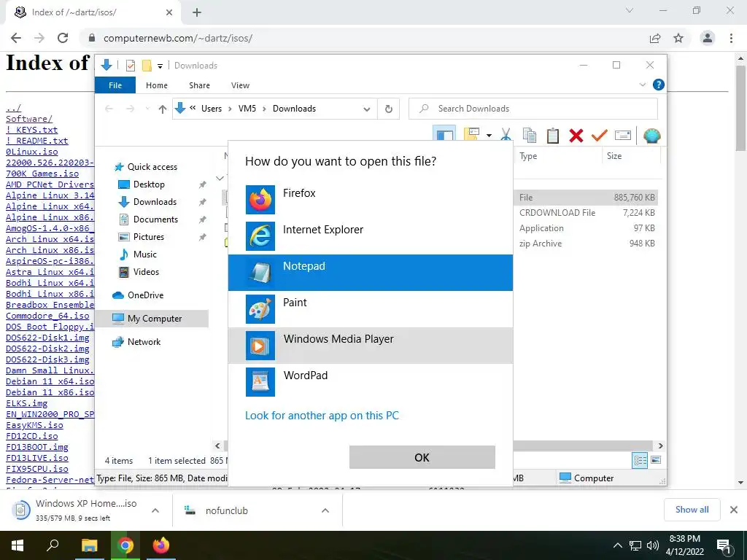Select Desktop in Quick access
747x560 pixels.
[149, 184]
